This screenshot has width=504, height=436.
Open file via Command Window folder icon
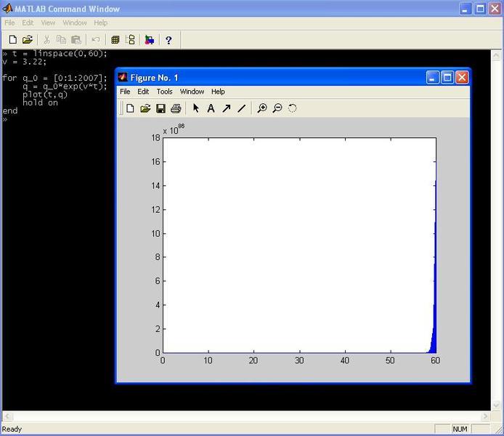tap(28, 40)
